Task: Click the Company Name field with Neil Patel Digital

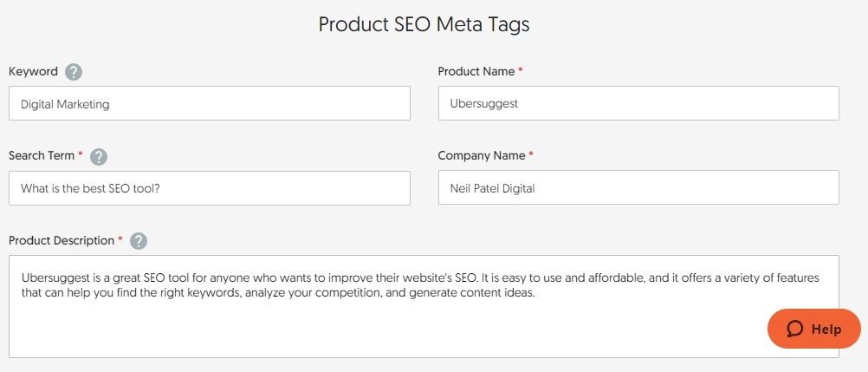Action: (638, 187)
